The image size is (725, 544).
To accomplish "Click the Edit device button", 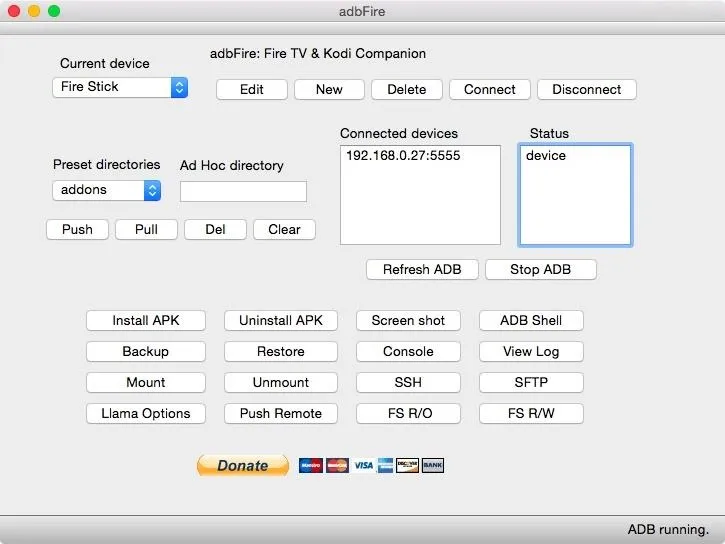I will click(252, 89).
